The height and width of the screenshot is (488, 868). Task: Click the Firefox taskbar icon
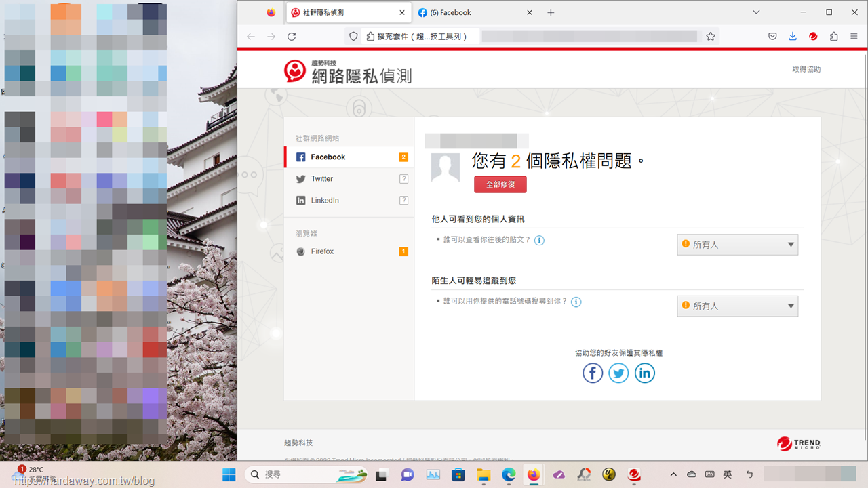click(x=534, y=474)
